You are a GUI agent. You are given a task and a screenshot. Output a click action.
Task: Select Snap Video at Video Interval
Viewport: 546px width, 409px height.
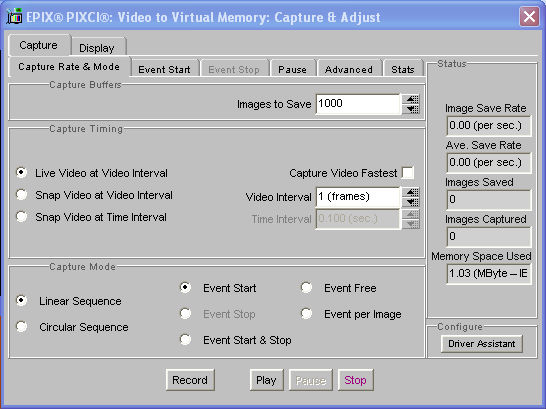point(21,195)
